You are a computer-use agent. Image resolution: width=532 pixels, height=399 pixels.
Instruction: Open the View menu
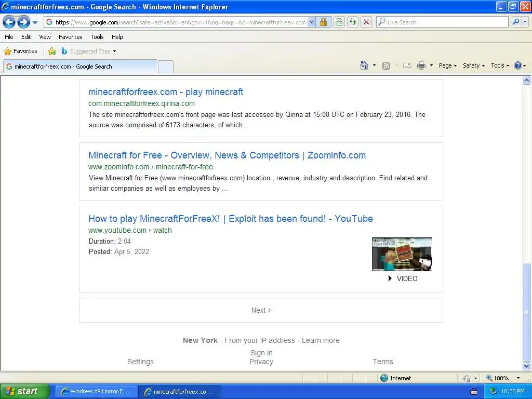pos(45,37)
